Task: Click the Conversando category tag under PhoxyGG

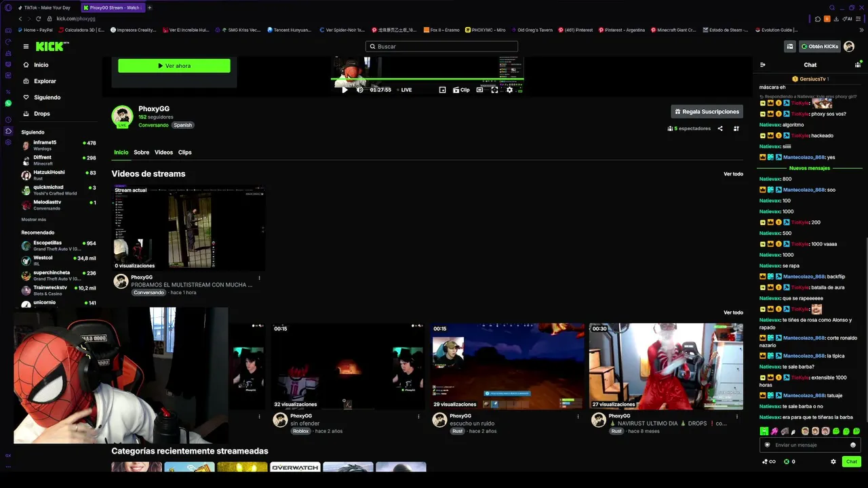Action: (x=153, y=125)
